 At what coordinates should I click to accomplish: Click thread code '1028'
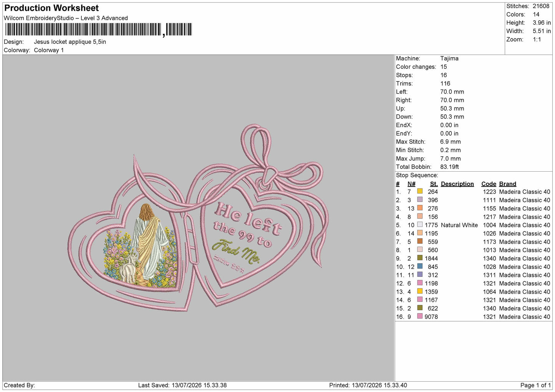pyautogui.click(x=489, y=266)
